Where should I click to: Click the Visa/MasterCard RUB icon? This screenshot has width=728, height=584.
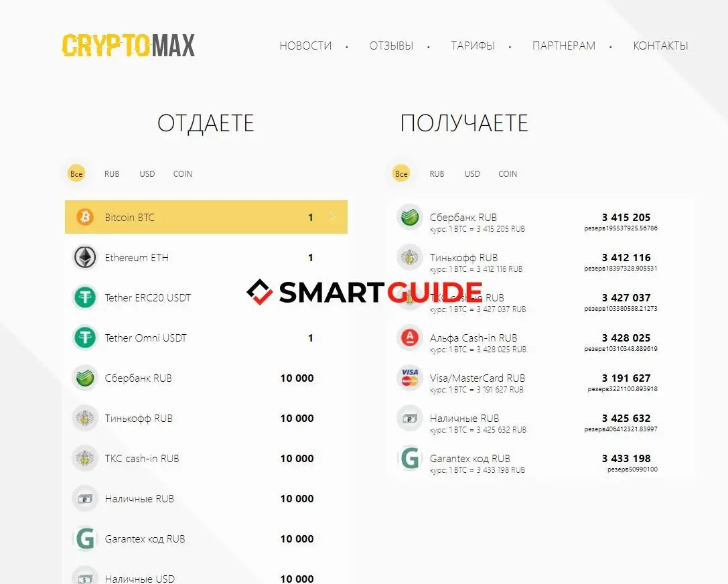pyautogui.click(x=409, y=378)
